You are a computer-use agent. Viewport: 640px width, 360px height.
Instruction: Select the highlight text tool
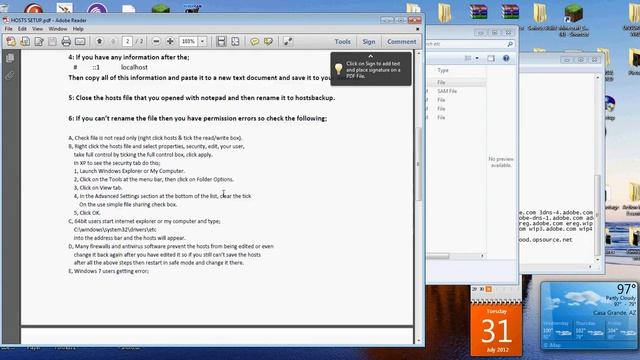[x=268, y=42]
